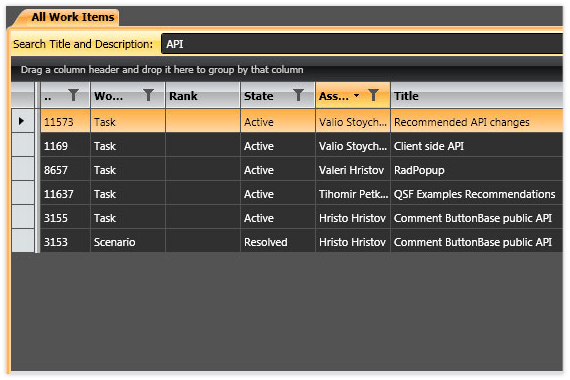Screen dimensions: 570x380
Task: Select the cell with ID 11637
Action: pos(65,193)
